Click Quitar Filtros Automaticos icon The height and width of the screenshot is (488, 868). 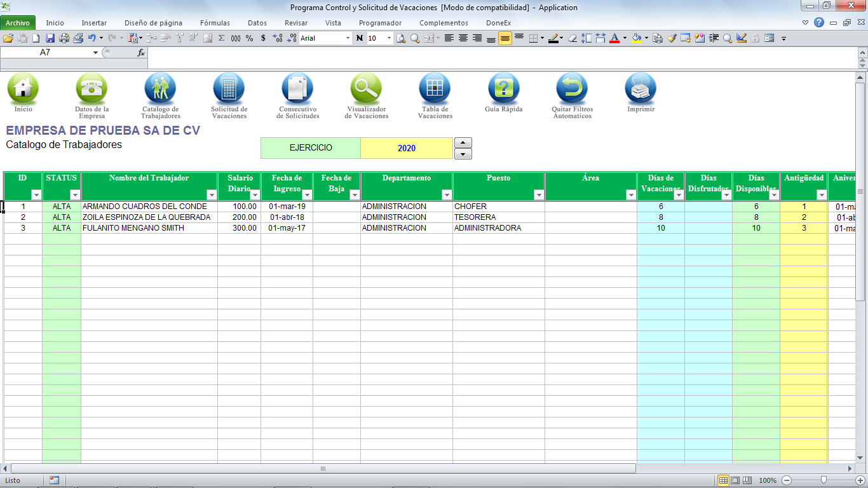pos(572,89)
